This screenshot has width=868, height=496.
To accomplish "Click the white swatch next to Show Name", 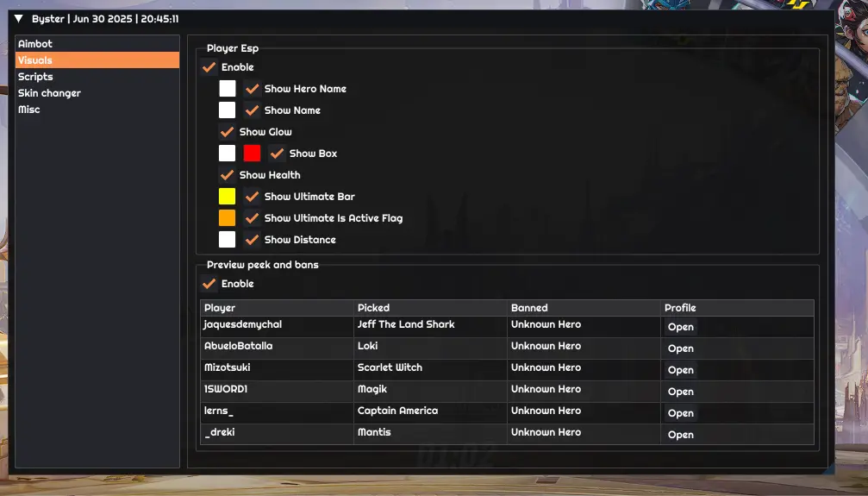I will coord(227,110).
